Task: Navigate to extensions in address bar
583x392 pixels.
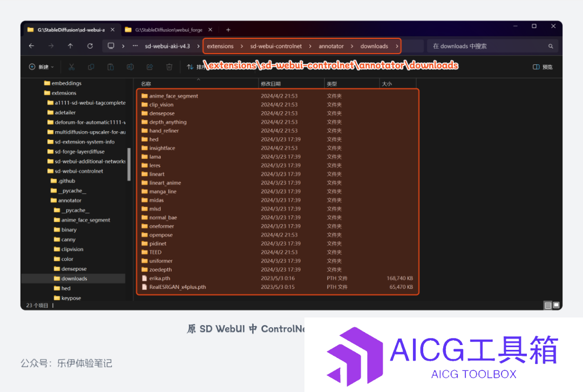Action: [220, 46]
